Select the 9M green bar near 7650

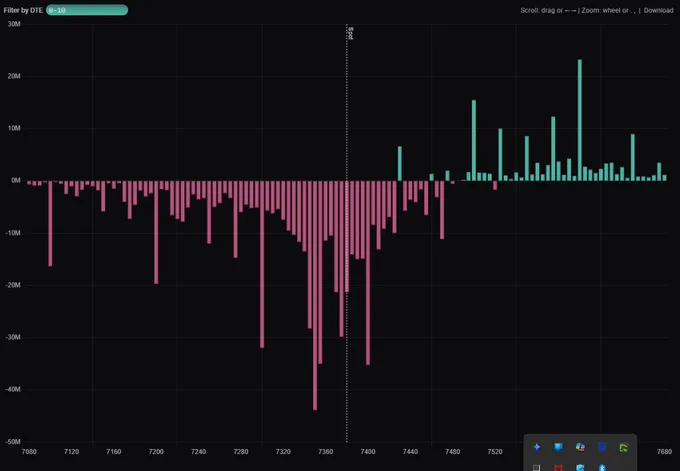(633, 157)
